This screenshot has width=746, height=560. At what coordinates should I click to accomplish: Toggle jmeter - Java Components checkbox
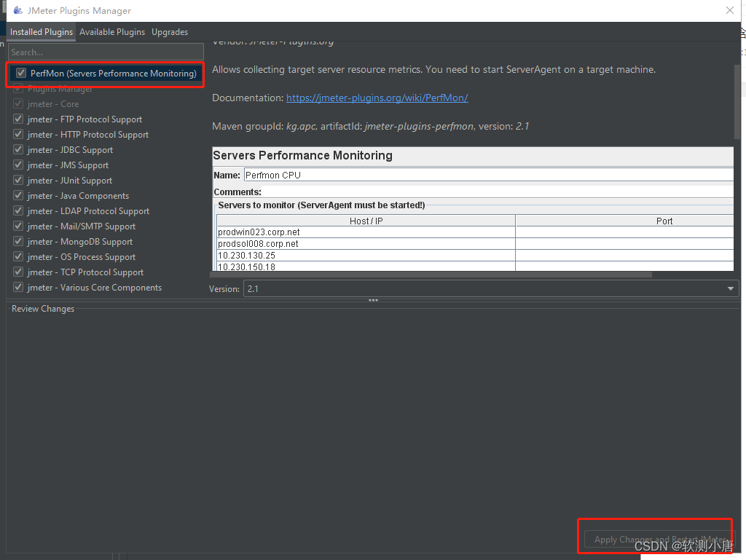[18, 195]
